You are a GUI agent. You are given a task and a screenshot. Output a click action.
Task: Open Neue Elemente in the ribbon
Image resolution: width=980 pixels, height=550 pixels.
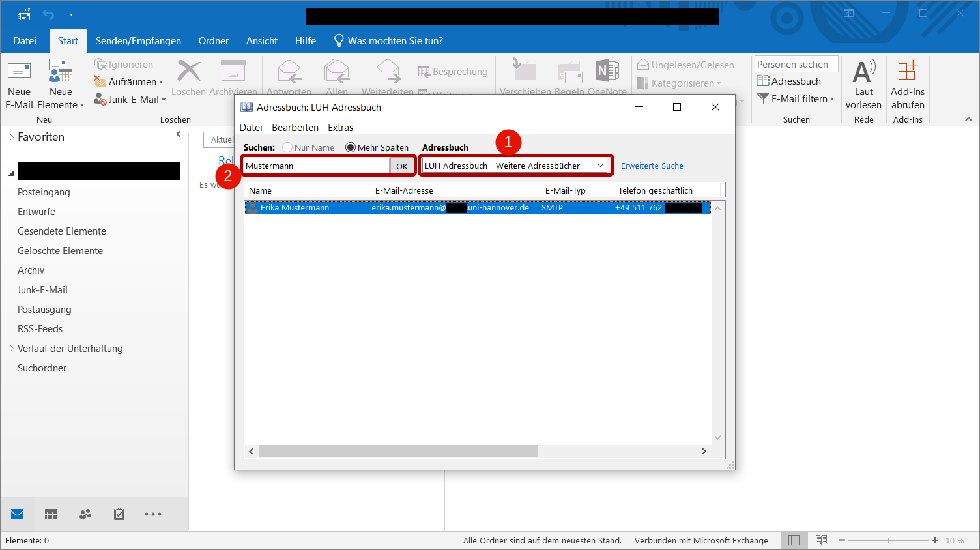(x=61, y=85)
